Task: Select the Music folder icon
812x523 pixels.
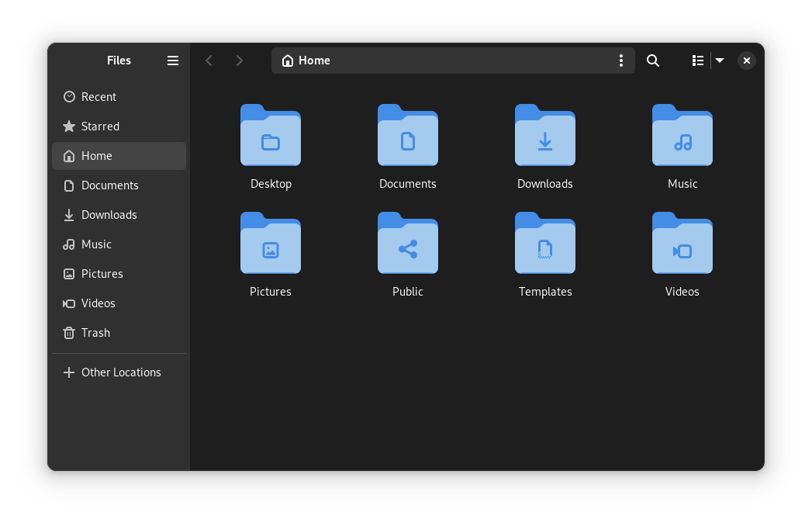Action: click(682, 137)
